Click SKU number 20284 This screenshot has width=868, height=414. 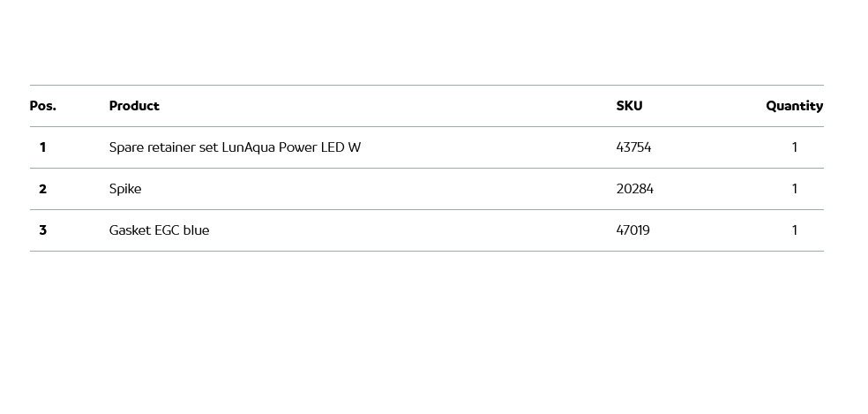point(634,189)
